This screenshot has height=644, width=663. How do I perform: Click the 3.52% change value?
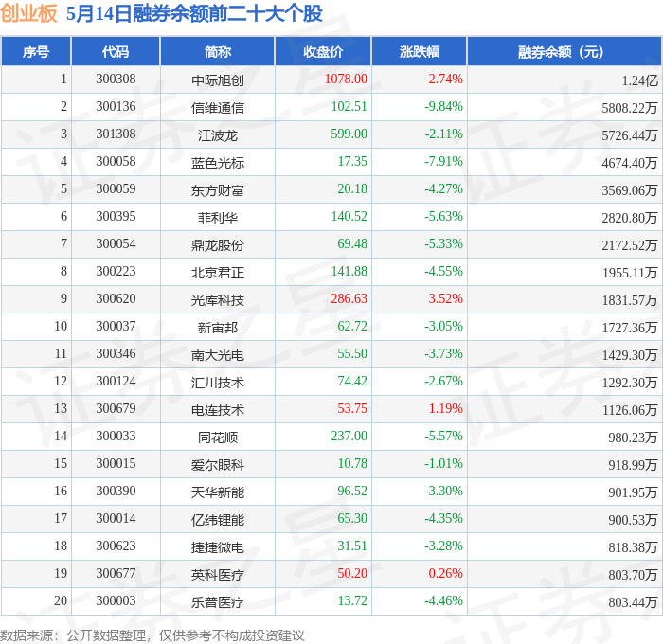click(446, 298)
